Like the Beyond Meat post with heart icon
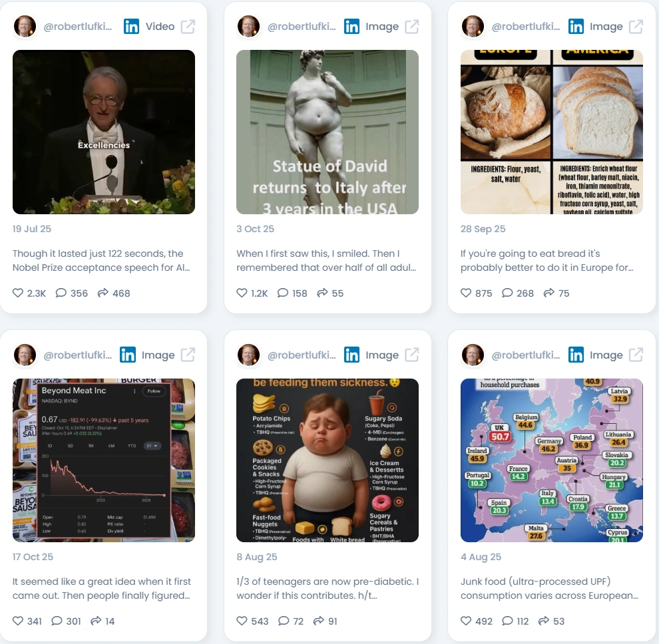 [x=18, y=621]
